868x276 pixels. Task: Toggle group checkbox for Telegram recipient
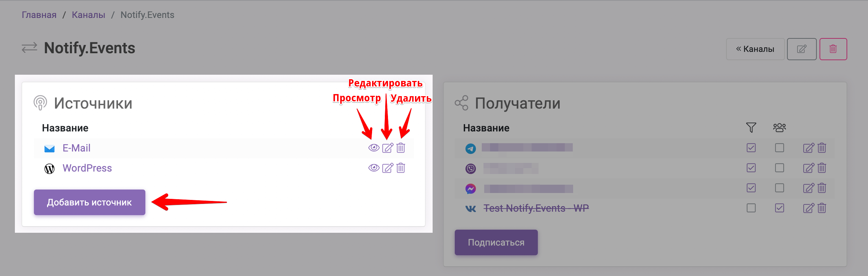[x=779, y=148]
